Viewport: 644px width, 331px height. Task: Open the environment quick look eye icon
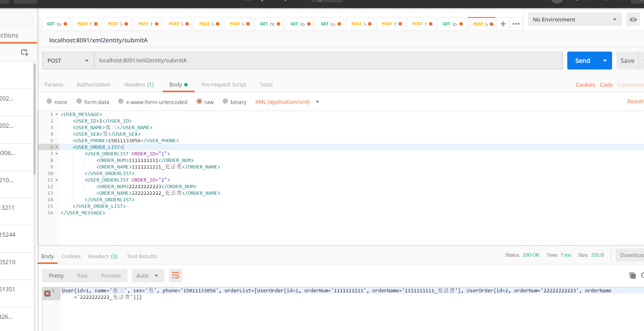[633, 19]
